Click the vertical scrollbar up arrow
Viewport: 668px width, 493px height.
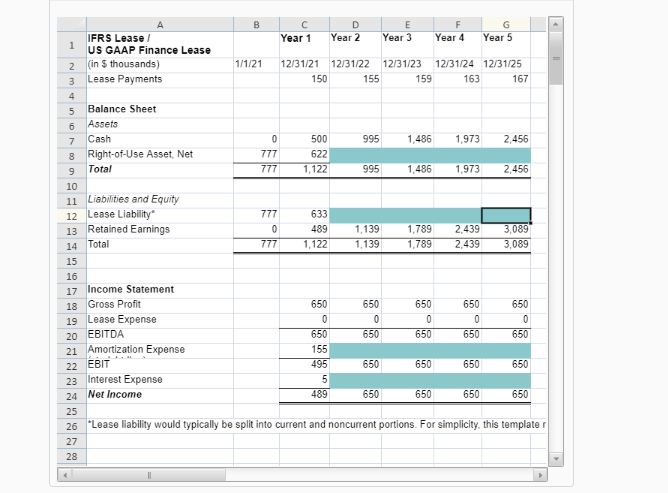point(556,24)
